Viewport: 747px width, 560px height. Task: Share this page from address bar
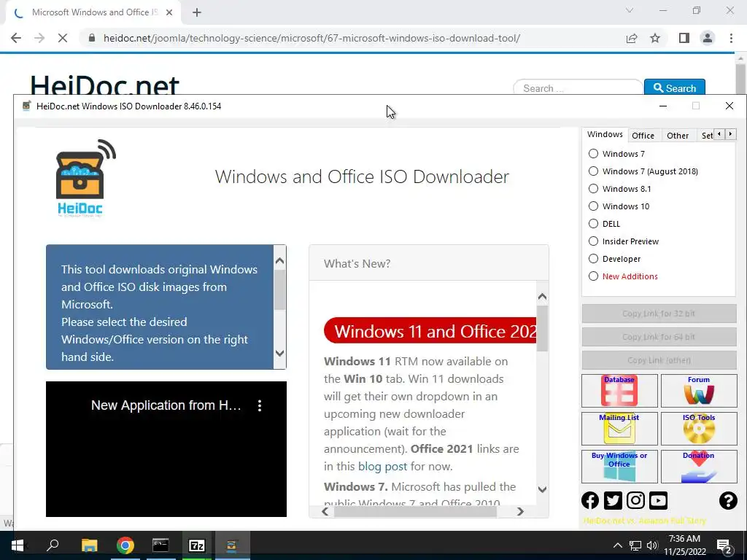[x=632, y=38]
